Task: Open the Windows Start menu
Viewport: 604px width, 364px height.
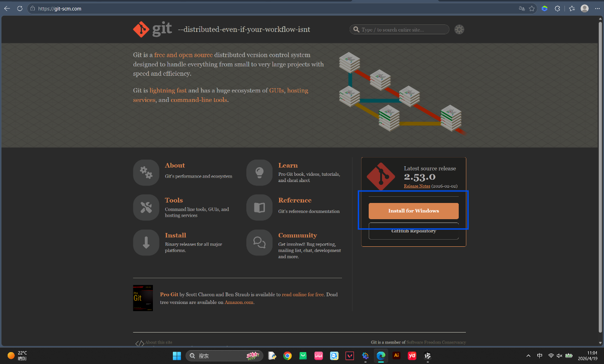Action: [x=177, y=355]
